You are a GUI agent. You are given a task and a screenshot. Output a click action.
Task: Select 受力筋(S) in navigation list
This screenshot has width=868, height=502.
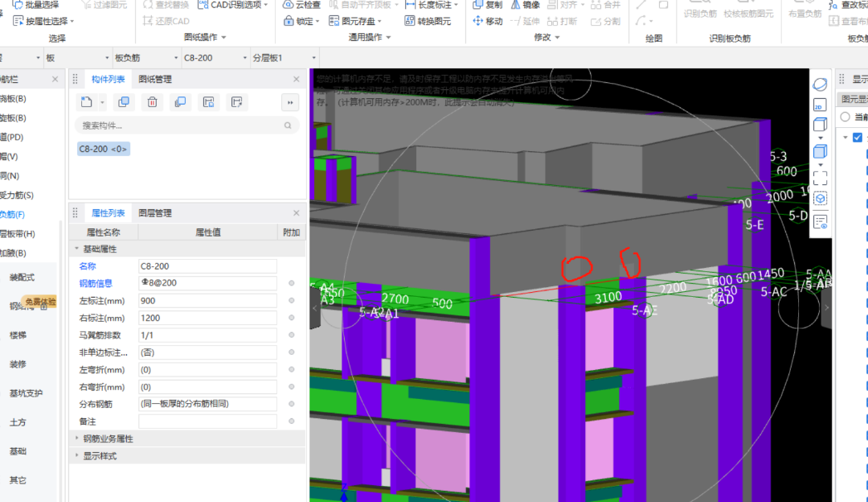tap(17, 195)
